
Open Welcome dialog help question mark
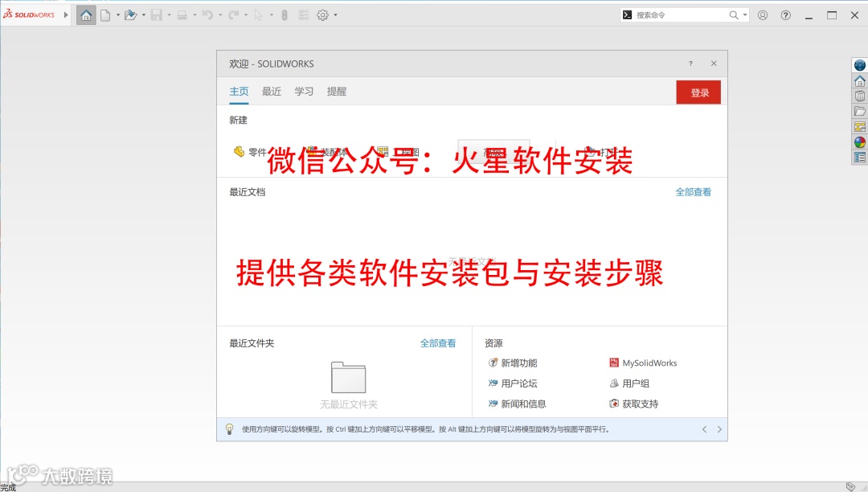[690, 64]
